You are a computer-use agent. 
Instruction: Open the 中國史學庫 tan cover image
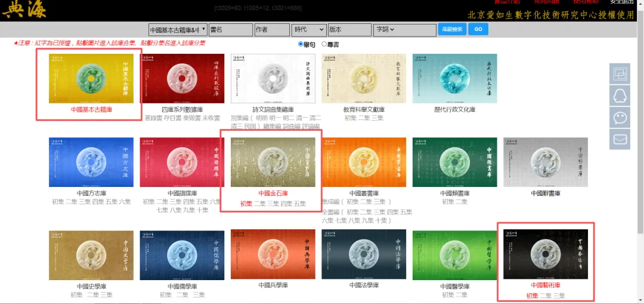91,254
